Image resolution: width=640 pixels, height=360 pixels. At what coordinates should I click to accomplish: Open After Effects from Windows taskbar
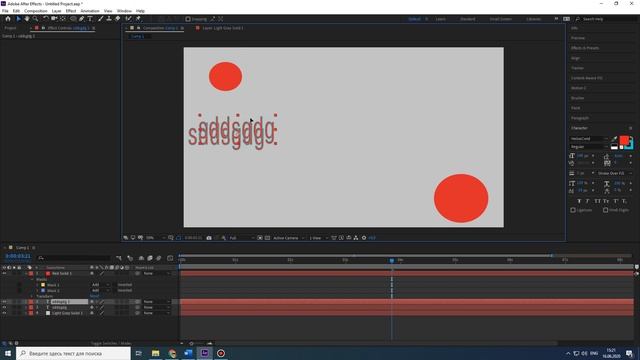tap(204, 353)
